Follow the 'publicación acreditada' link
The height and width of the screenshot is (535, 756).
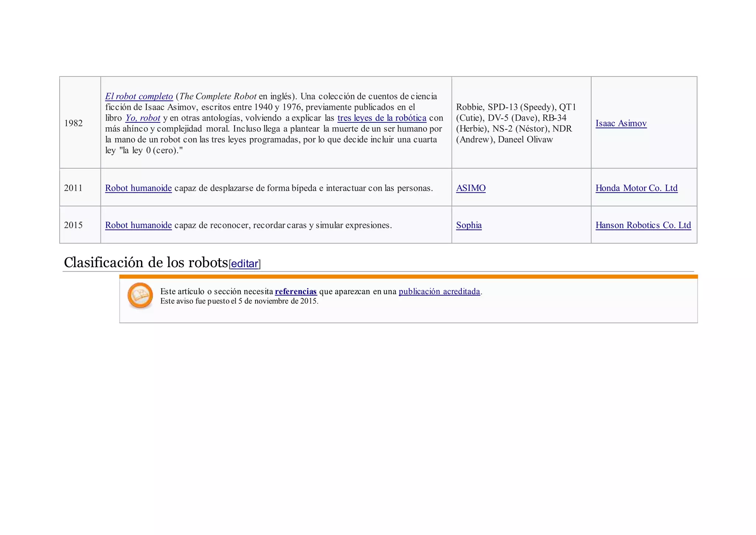click(x=439, y=292)
